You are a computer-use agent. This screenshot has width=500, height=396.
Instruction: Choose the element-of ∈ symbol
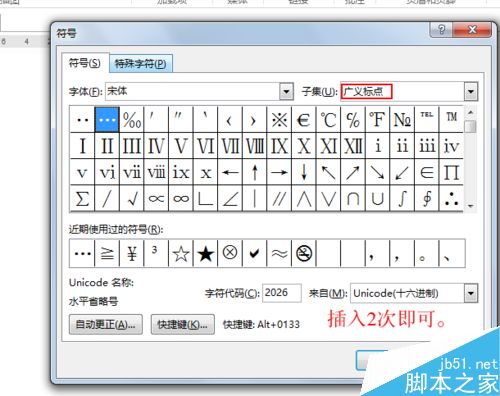(427, 172)
